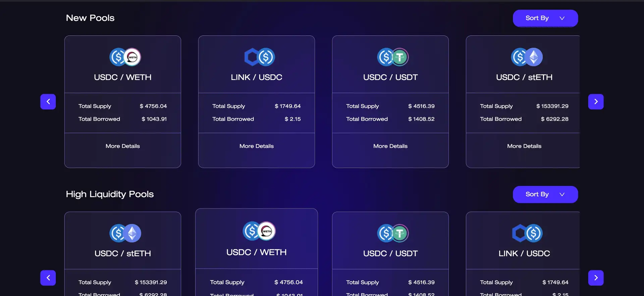The width and height of the screenshot is (644, 296).
Task: Click USDC / WETH token pair icon in New Pools
Action: (125, 57)
